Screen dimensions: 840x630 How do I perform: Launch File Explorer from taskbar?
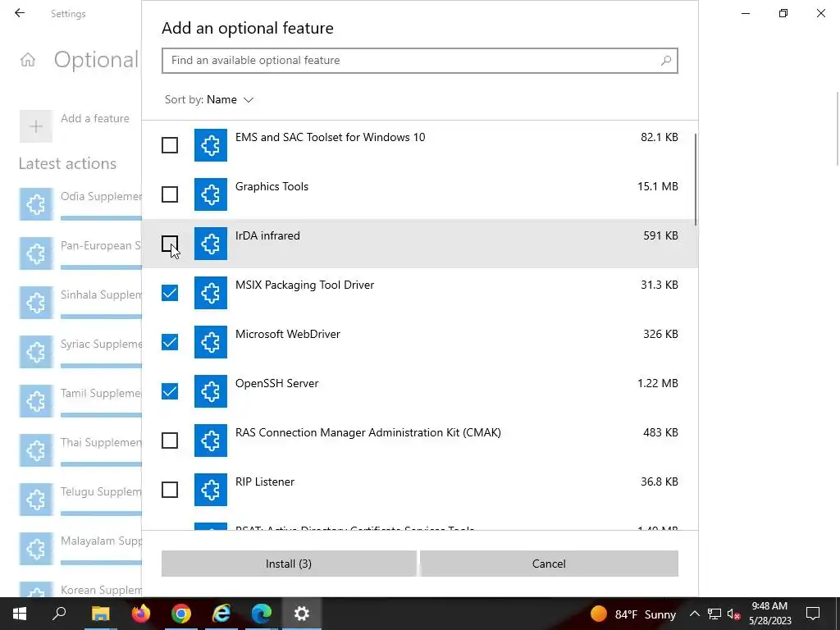tap(100, 614)
